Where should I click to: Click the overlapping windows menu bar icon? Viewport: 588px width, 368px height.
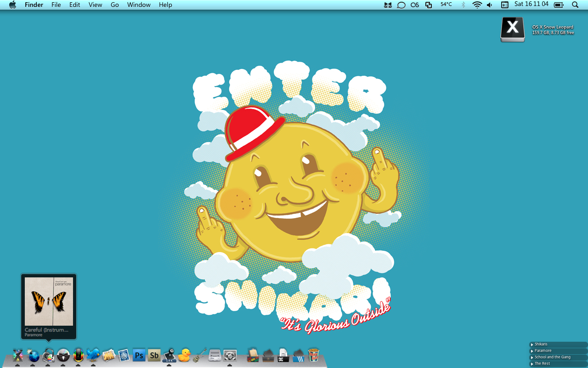pos(429,5)
